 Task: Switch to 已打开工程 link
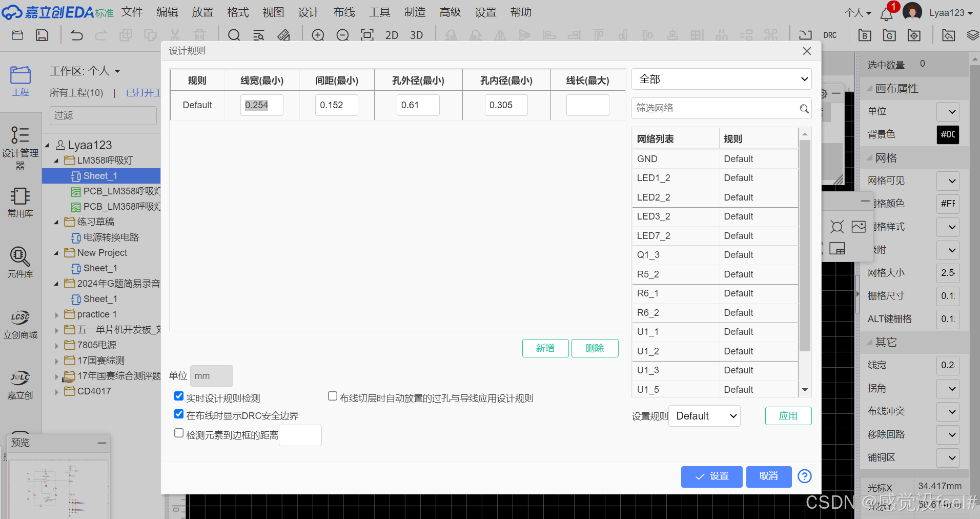click(144, 93)
